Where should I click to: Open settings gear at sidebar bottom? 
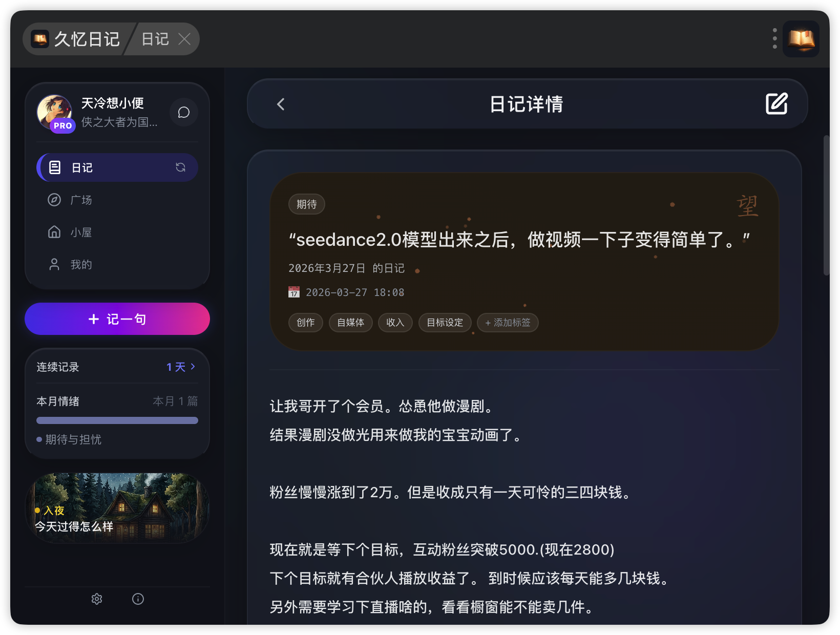click(x=97, y=599)
